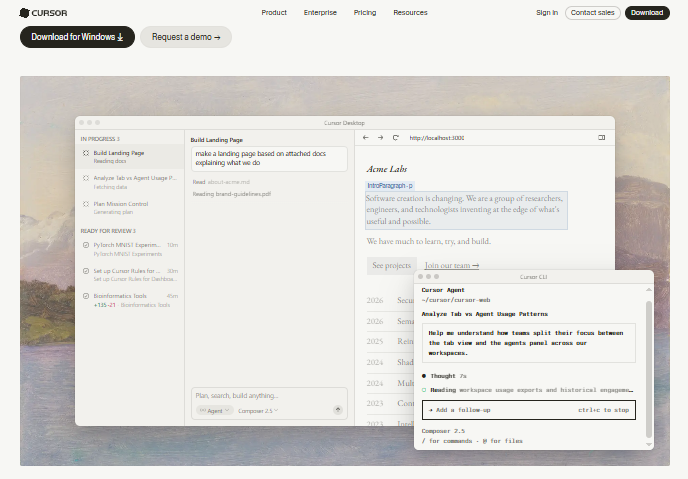Click 'Add a follow-up' field in Cursor CLI
688x479 pixels.
pyautogui.click(x=529, y=410)
